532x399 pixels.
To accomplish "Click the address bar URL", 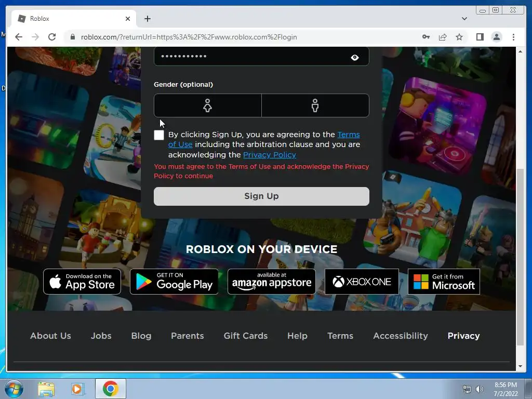I will coord(189,37).
